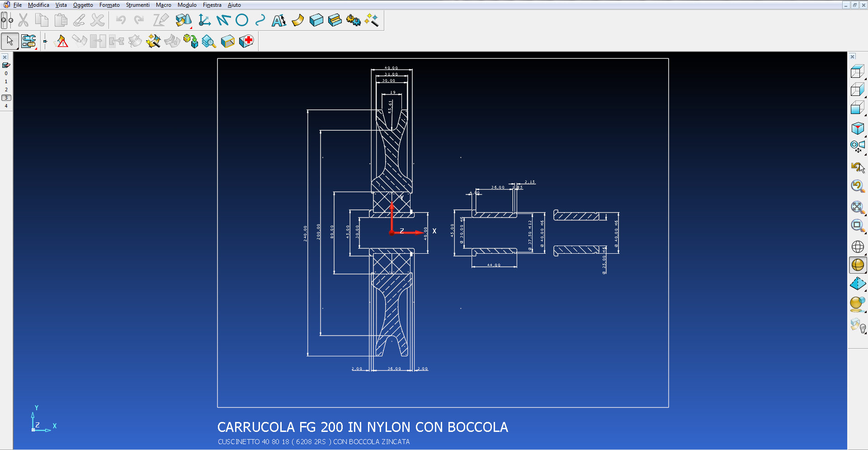
Task: Select the shaded blue box view
Action: pyautogui.click(x=858, y=109)
